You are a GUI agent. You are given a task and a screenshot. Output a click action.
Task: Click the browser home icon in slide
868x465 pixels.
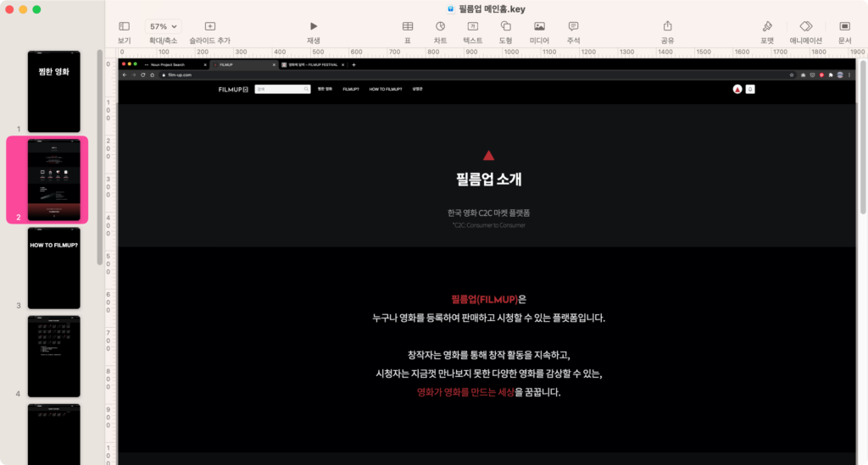153,75
